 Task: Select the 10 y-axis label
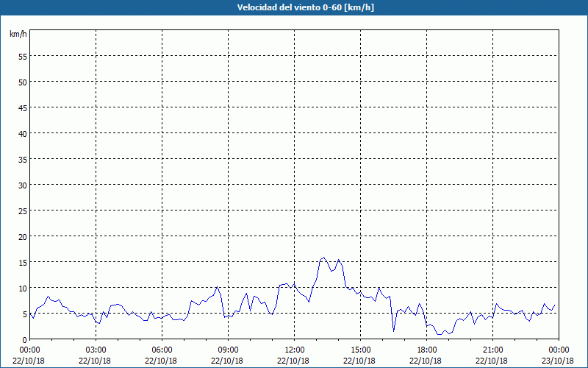[x=23, y=288]
